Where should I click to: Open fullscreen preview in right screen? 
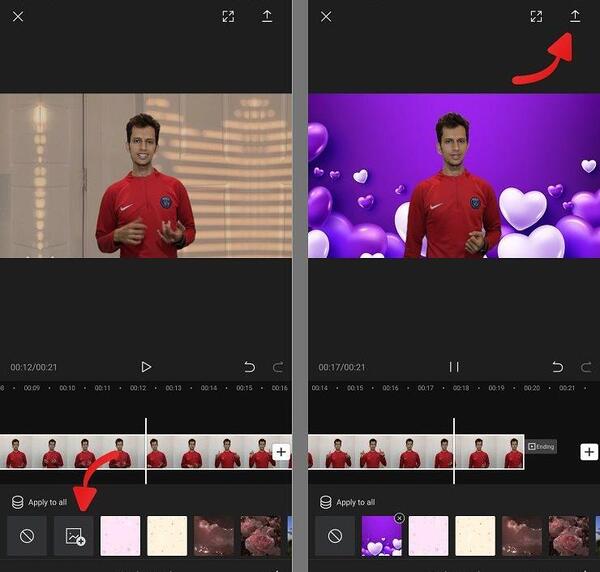click(536, 16)
